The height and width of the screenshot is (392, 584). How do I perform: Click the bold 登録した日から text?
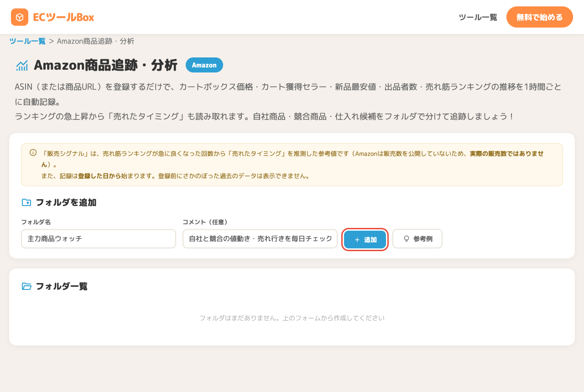(x=99, y=175)
